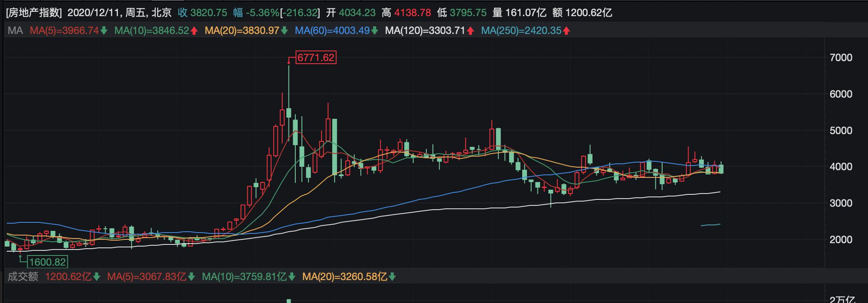Screen dimensions: 868x303
Task: Click the down arrow after volume MA(5)
Action: [x=192, y=277]
